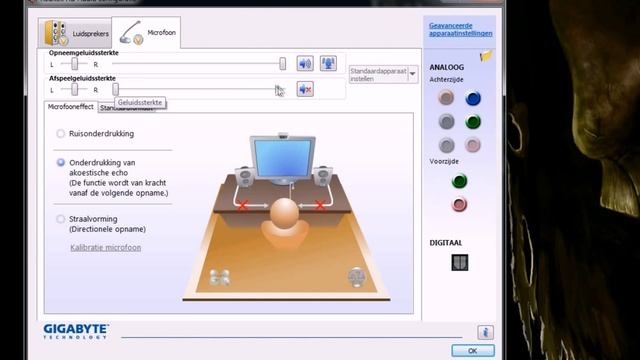Open the Standaardformaat sub-tab
The image size is (640, 360).
127,108
